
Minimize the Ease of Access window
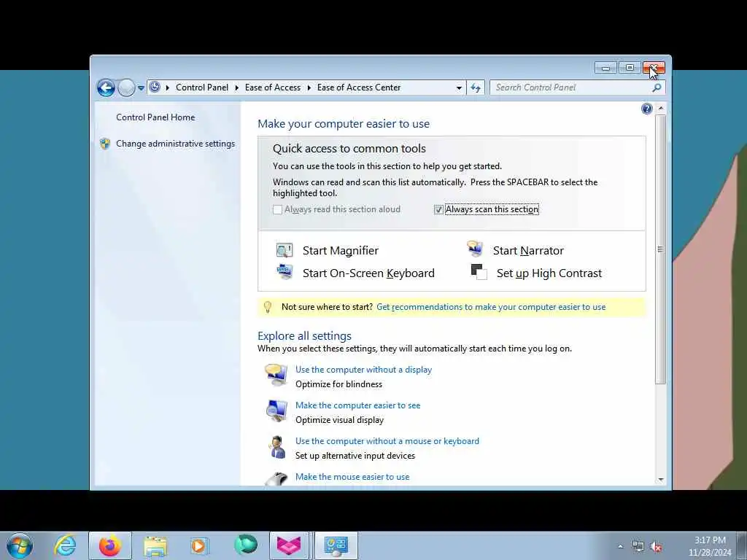[605, 68]
